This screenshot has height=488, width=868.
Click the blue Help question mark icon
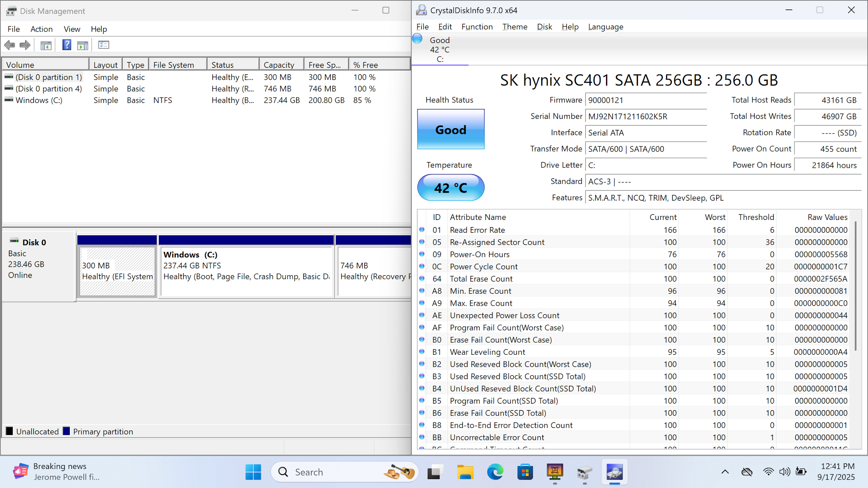[x=67, y=45]
